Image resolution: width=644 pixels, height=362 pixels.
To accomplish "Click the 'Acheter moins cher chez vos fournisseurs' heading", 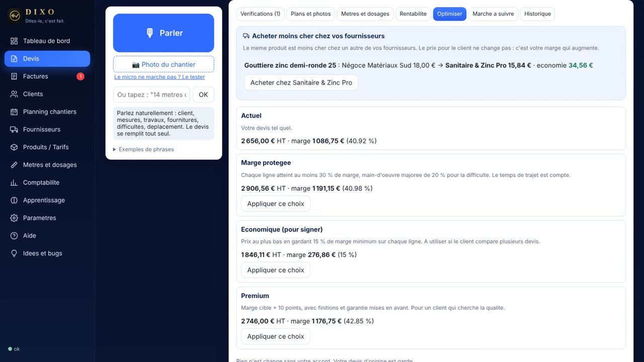I will [x=318, y=36].
